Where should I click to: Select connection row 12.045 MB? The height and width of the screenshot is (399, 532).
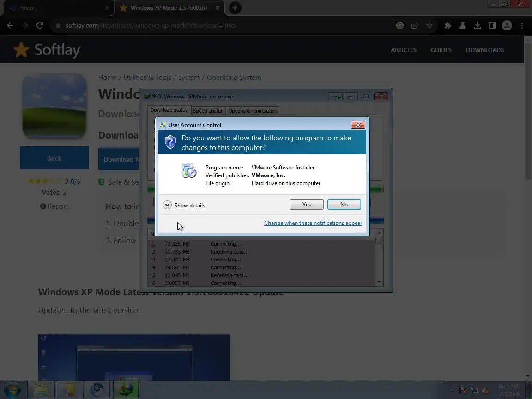coord(261,275)
